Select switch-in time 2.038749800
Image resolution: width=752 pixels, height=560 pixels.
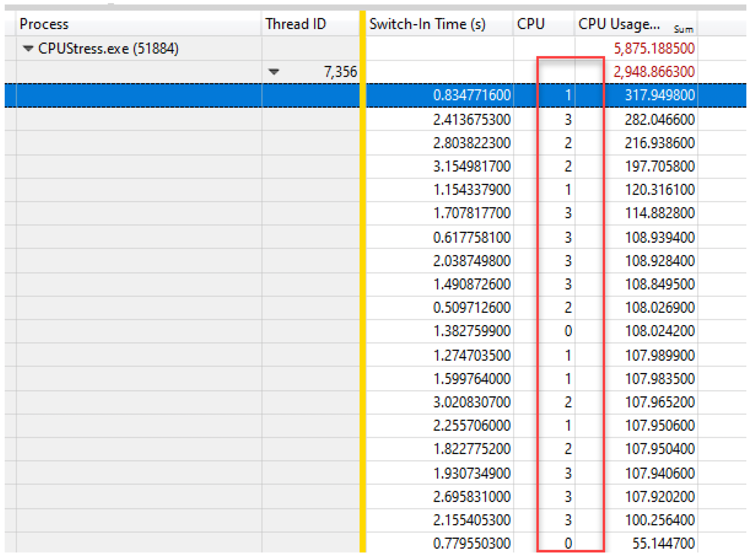point(472,261)
